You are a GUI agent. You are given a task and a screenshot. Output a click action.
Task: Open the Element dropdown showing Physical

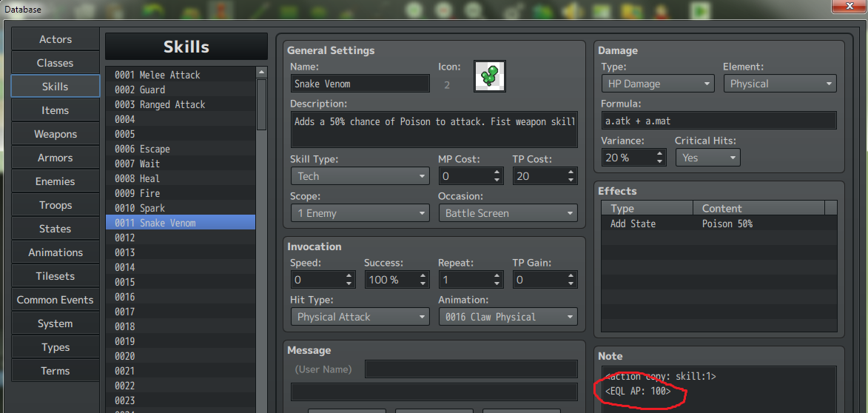click(779, 84)
